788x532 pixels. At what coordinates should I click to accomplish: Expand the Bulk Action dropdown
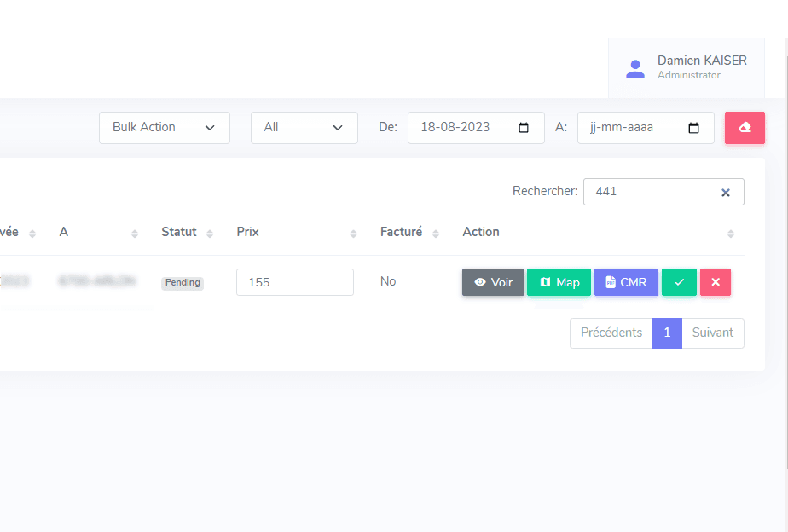pos(165,128)
